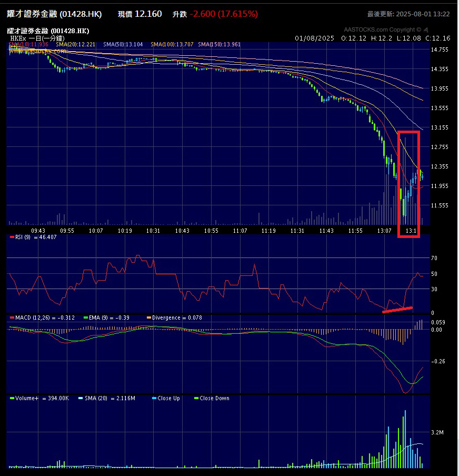Viewport: 459px width, 476px height.
Task: Click the Close Down legend text
Action: (214, 398)
